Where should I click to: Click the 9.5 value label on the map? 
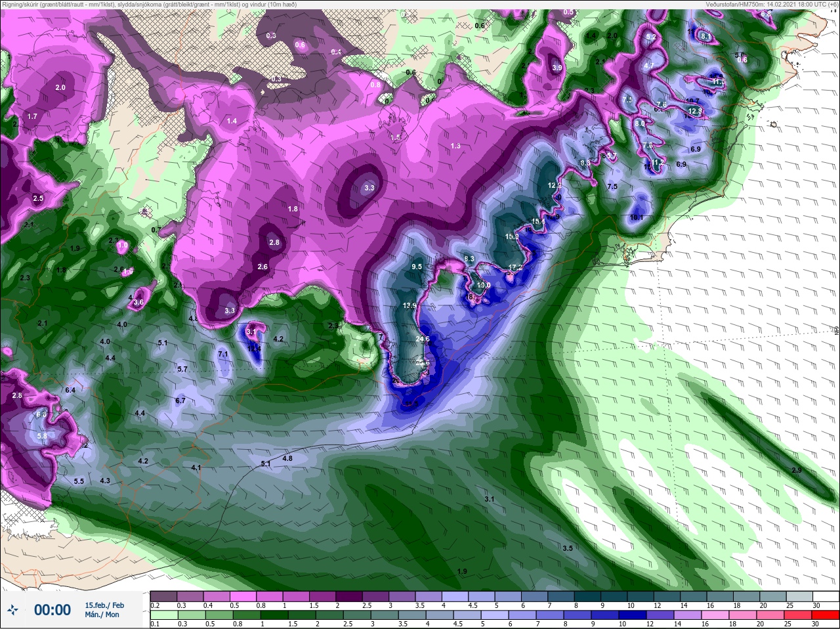point(417,267)
